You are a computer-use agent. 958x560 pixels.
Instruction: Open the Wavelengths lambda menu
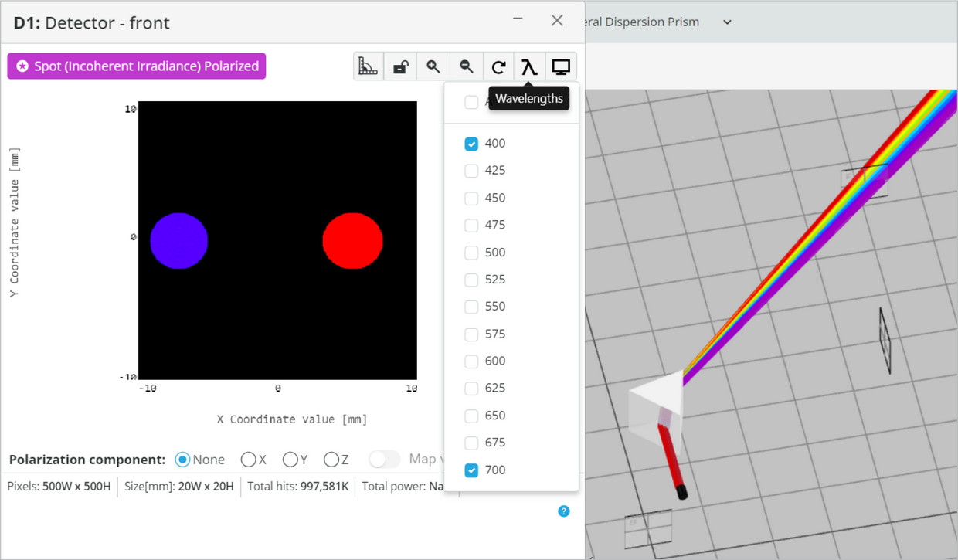point(529,66)
